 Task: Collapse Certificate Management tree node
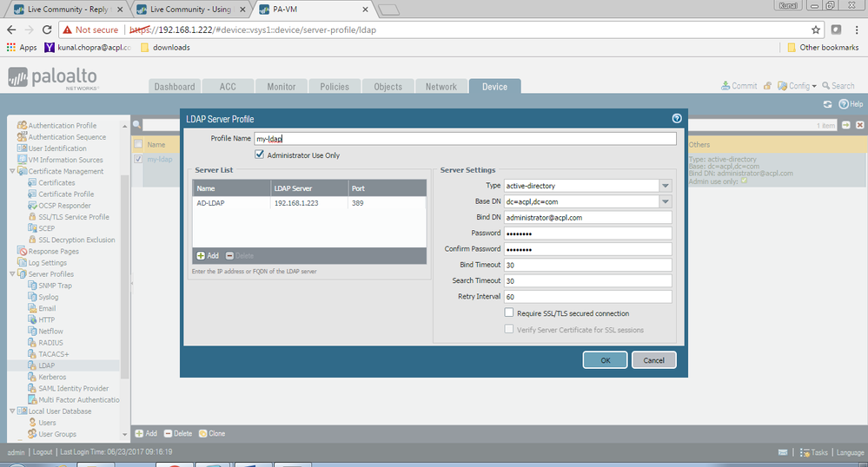click(12, 171)
